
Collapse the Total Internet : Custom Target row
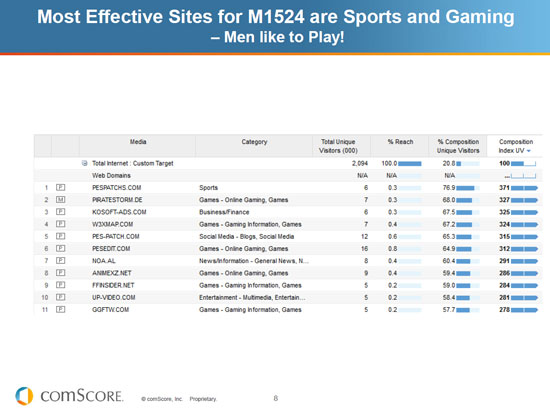(84, 163)
